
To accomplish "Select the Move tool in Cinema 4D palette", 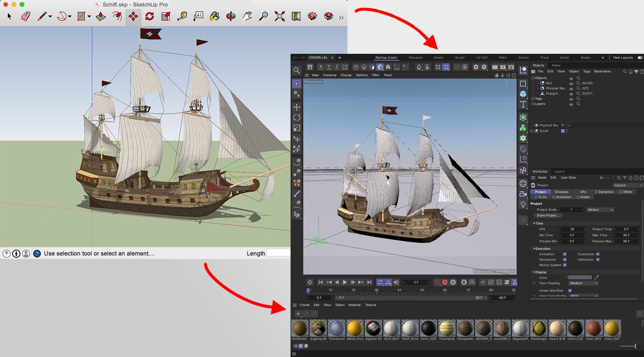I will coord(297,107).
